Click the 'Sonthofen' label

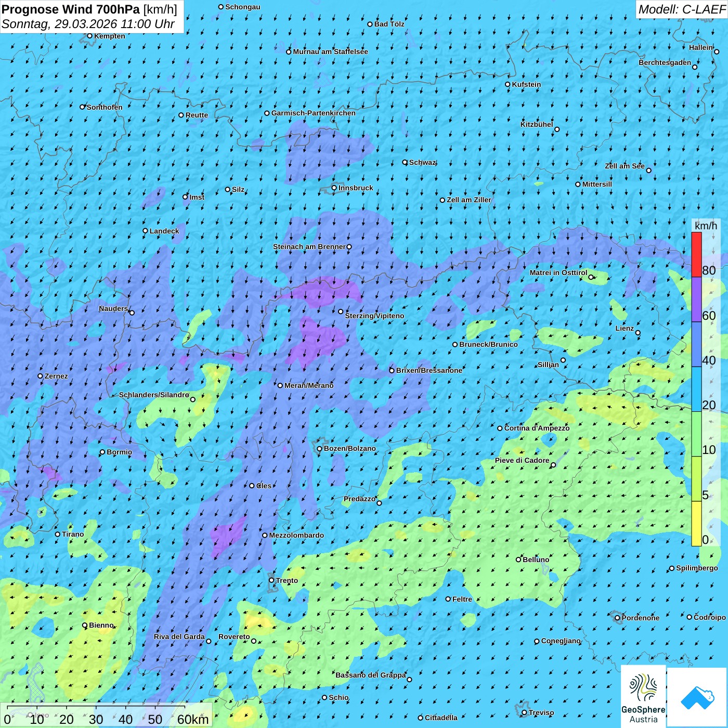(x=105, y=107)
